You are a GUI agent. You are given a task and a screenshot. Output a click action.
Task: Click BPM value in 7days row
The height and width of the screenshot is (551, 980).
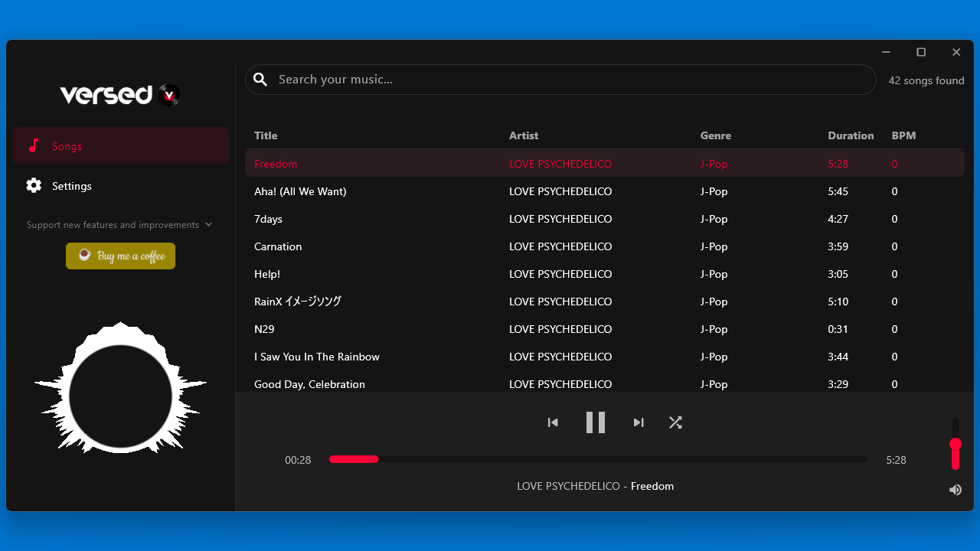tap(894, 219)
